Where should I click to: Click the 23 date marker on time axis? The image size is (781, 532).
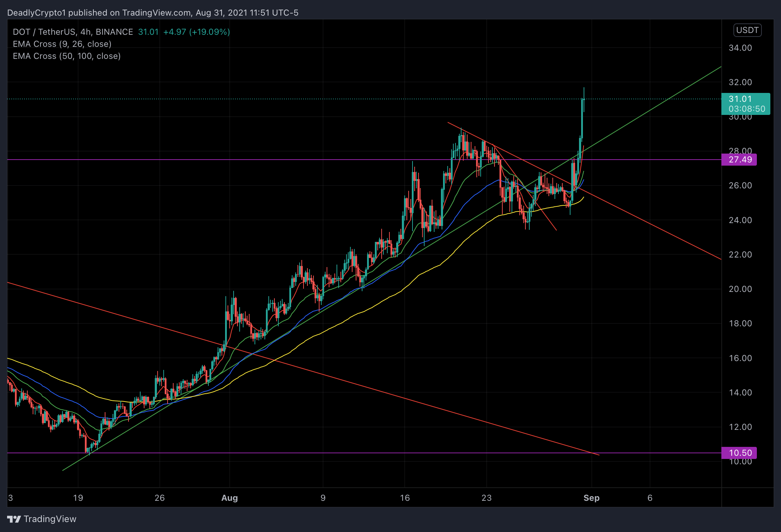pyautogui.click(x=486, y=498)
